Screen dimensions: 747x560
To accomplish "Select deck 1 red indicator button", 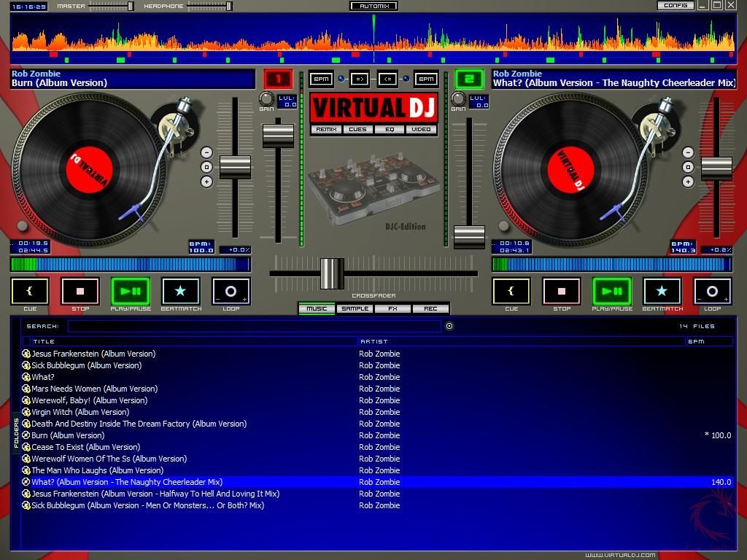I will pyautogui.click(x=278, y=79).
